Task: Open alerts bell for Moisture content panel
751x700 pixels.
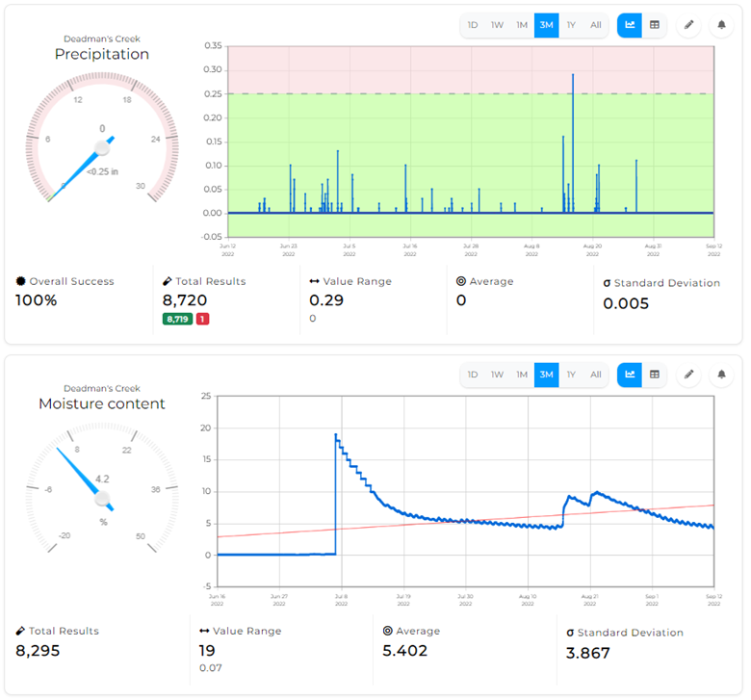Action: [721, 375]
